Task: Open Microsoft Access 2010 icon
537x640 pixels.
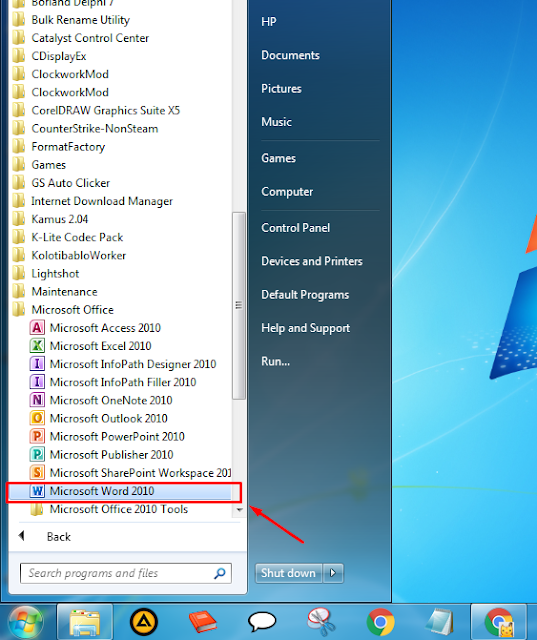Action: (x=37, y=328)
